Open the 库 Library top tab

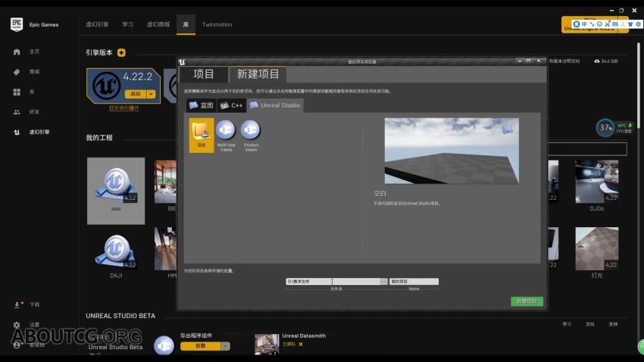tap(186, 25)
